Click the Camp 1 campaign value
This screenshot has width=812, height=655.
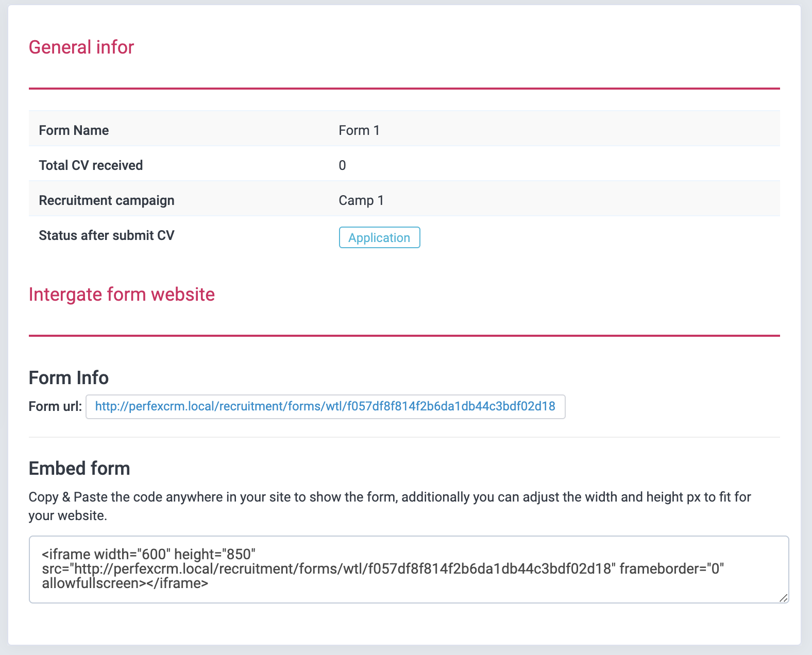tap(361, 200)
